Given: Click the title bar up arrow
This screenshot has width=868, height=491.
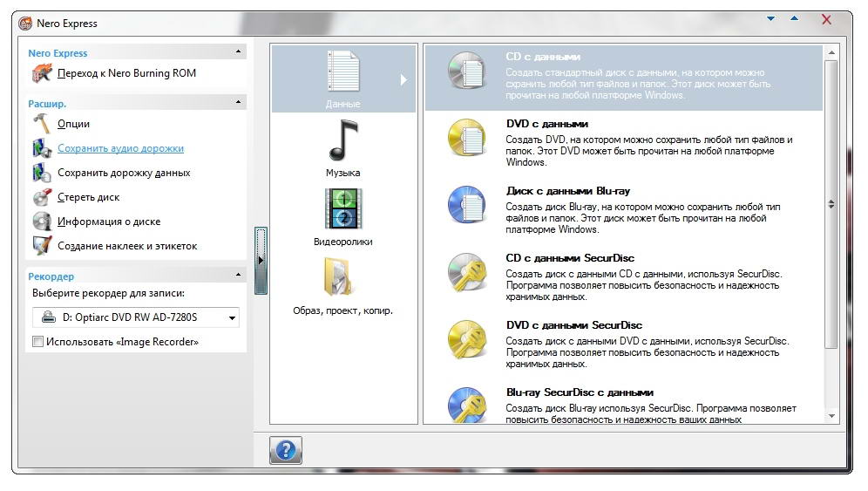Looking at the screenshot, I should pos(795,18).
